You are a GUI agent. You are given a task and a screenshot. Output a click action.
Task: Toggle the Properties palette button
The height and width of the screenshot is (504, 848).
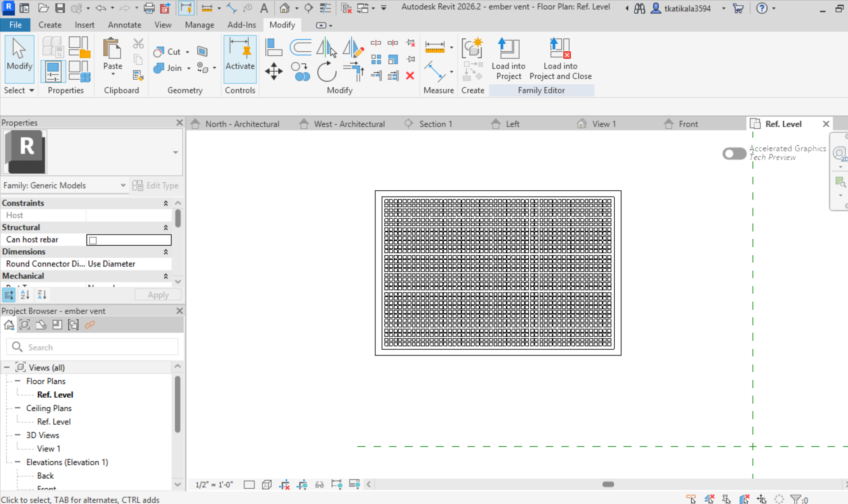pyautogui.click(x=53, y=71)
